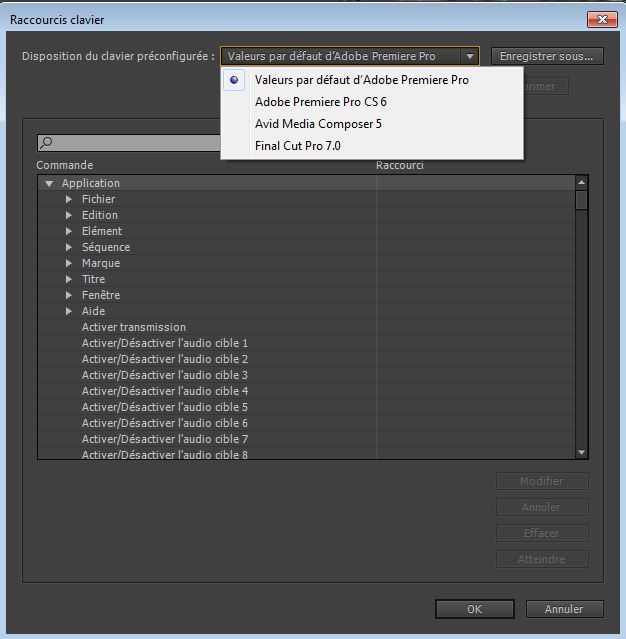Click the keyboard layout combo box field
Screen dimensions: 626x639
click(x=349, y=56)
